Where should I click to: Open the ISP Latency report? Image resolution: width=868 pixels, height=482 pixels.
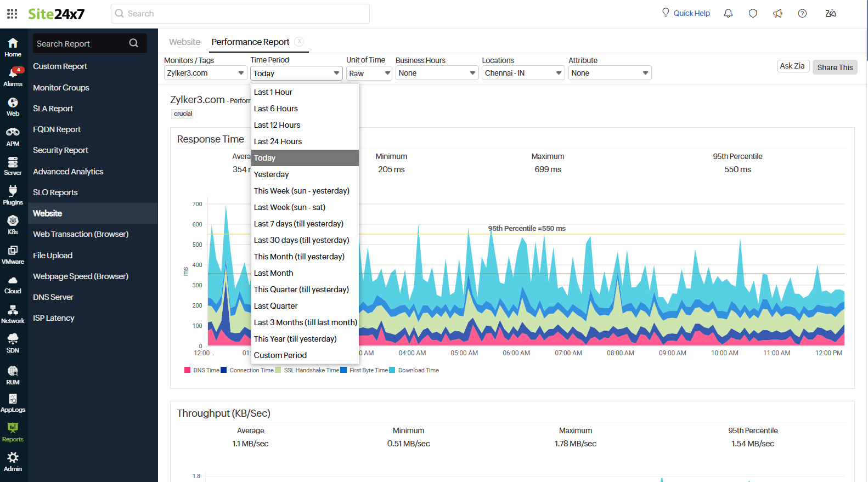(x=54, y=318)
